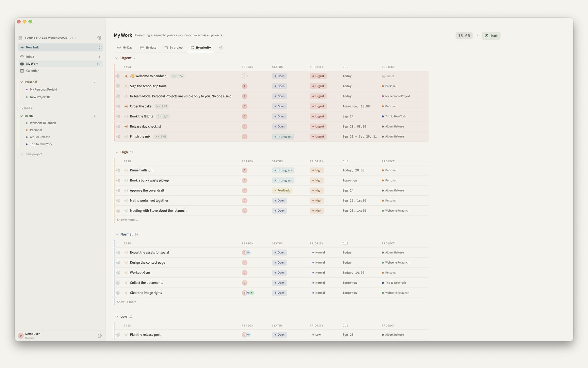Switch to the By project tab
588x368 pixels.
pyautogui.click(x=173, y=48)
